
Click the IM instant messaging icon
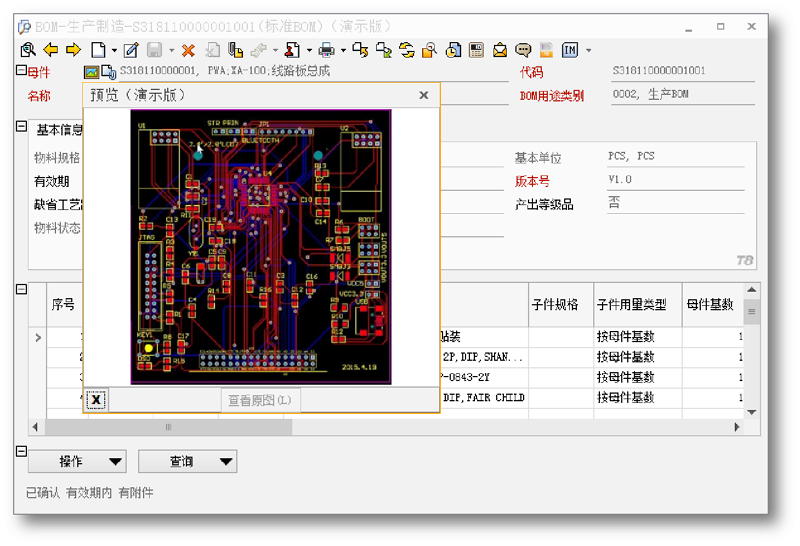[570, 49]
